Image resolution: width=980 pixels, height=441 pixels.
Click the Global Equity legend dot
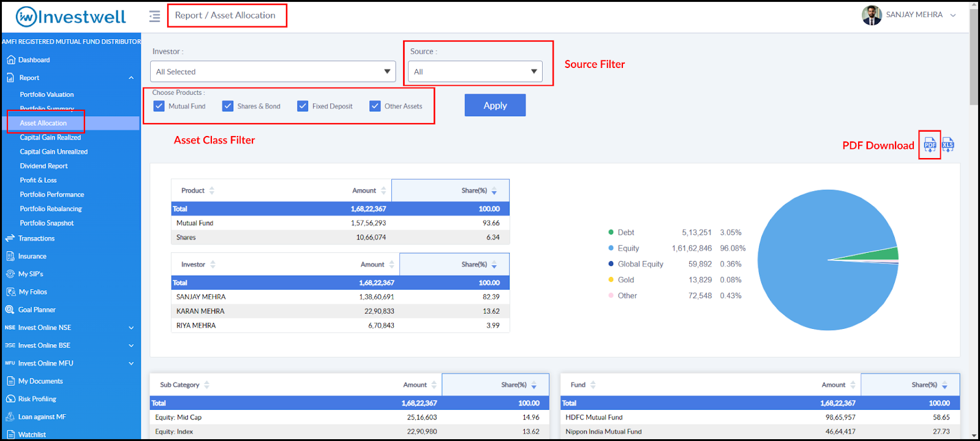[x=611, y=264]
